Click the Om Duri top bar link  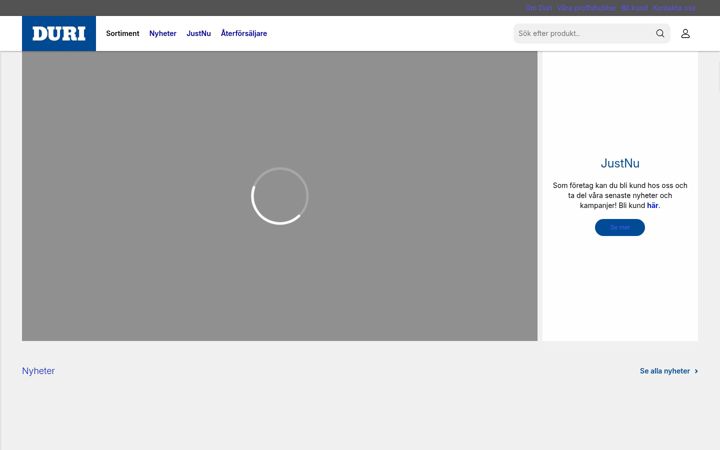coord(539,8)
